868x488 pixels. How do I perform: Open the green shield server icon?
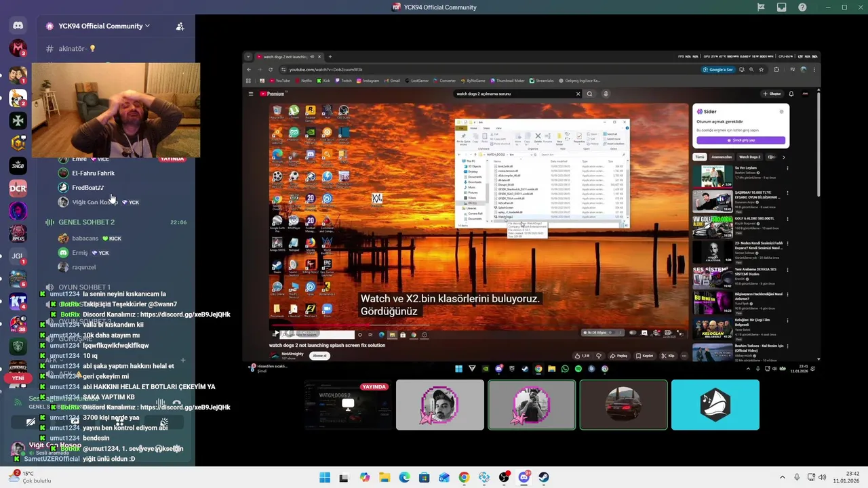click(x=18, y=346)
